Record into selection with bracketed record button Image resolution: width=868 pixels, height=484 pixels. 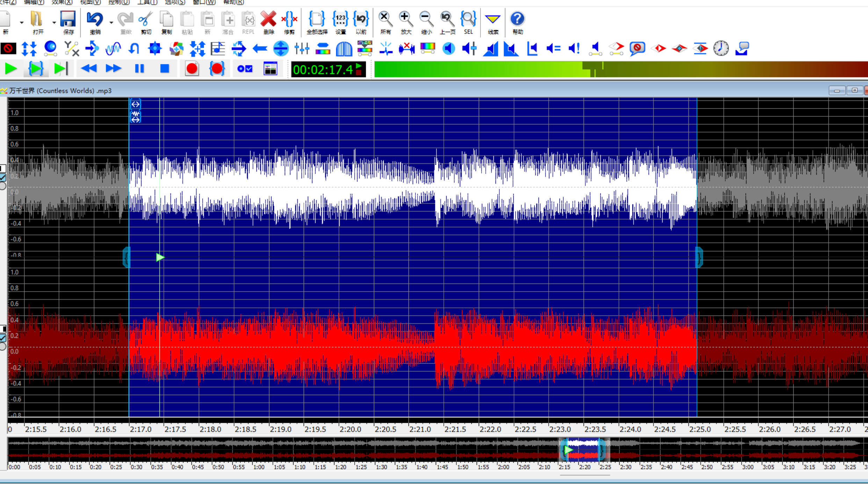pos(217,69)
